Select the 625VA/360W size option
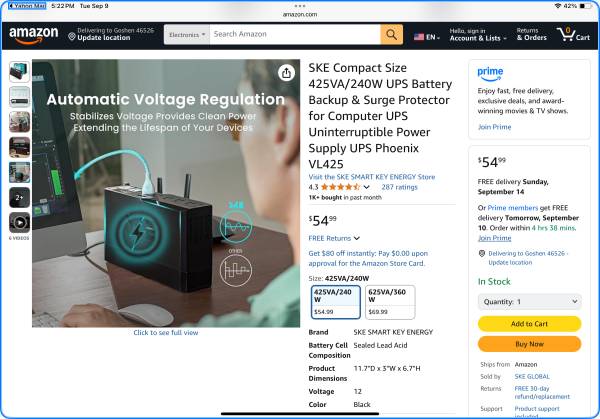 click(x=390, y=302)
